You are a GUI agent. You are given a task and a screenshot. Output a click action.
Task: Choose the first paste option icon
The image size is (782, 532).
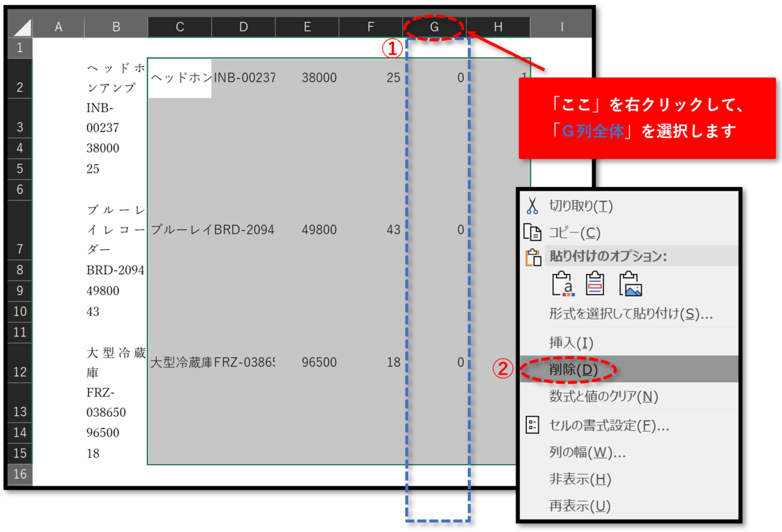pyautogui.click(x=562, y=285)
